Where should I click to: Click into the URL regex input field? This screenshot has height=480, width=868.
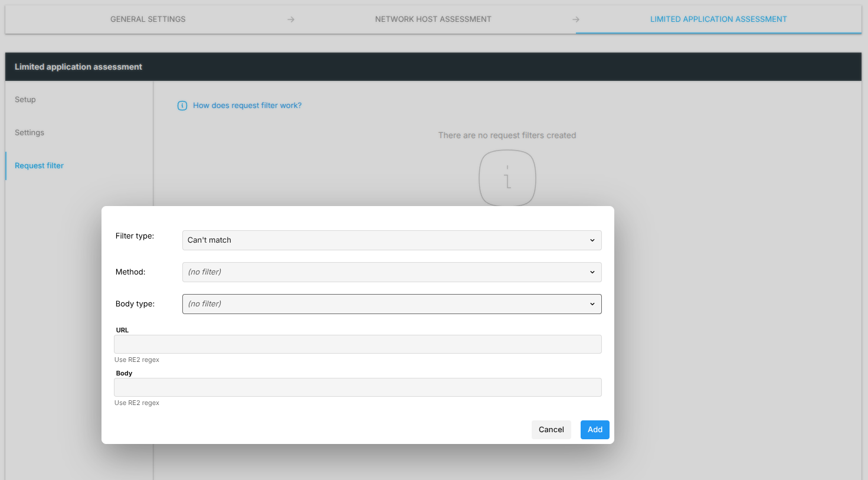pyautogui.click(x=358, y=344)
